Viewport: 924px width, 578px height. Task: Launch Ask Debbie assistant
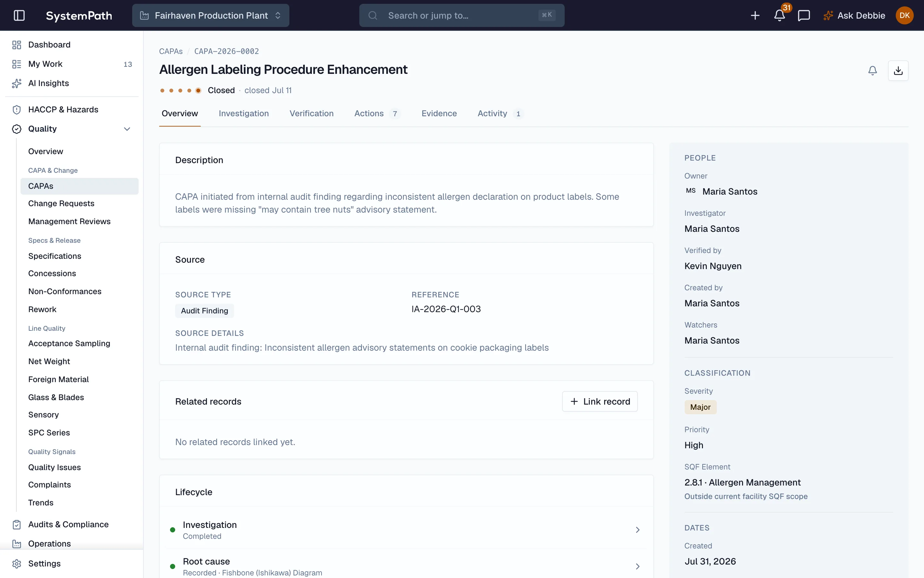854,16
